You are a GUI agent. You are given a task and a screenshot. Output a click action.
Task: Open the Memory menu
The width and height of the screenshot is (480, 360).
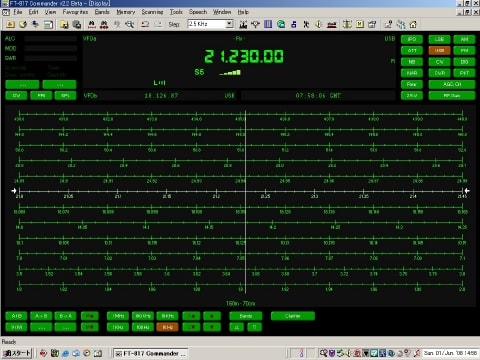pos(126,12)
